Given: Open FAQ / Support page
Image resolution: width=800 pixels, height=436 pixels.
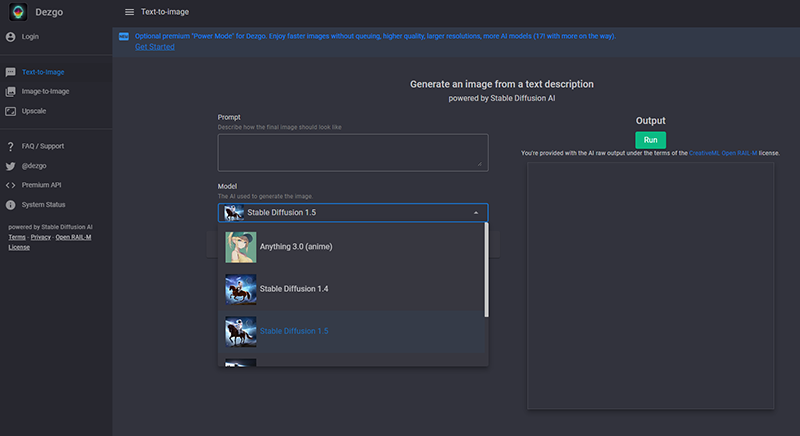Looking at the screenshot, I should coord(43,146).
